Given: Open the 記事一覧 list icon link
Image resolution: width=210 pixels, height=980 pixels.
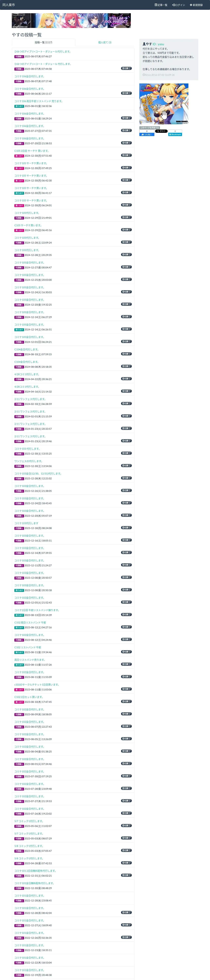Looking at the screenshot, I should pos(156,5).
